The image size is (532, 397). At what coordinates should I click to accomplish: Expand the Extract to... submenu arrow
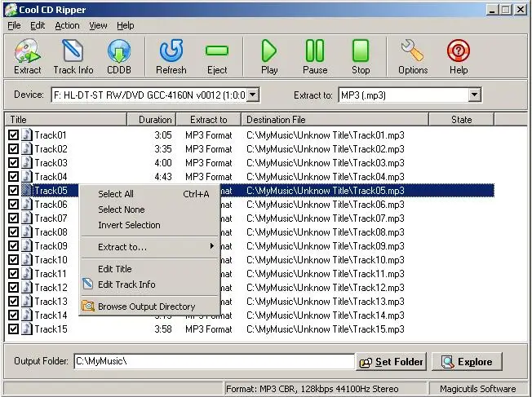point(211,246)
